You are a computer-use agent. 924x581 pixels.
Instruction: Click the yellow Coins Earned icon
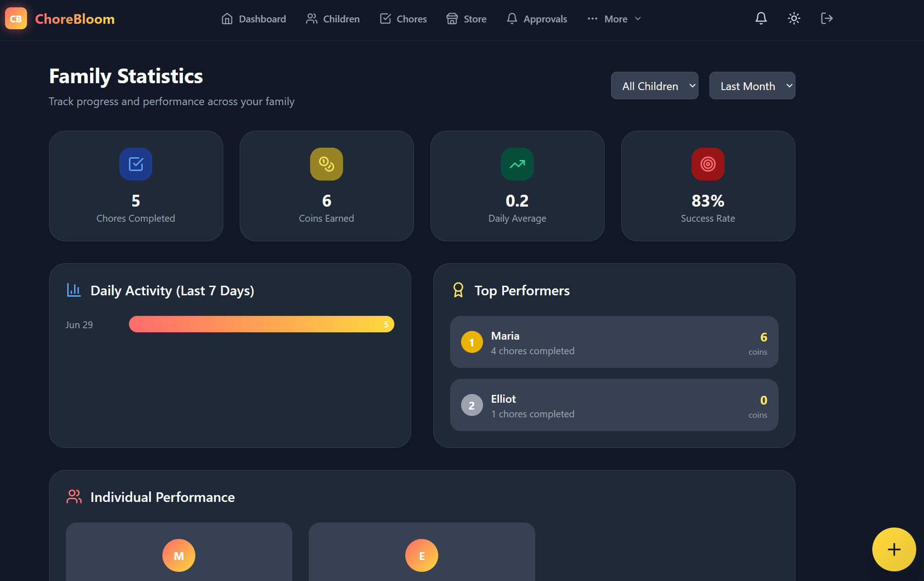pos(326,164)
